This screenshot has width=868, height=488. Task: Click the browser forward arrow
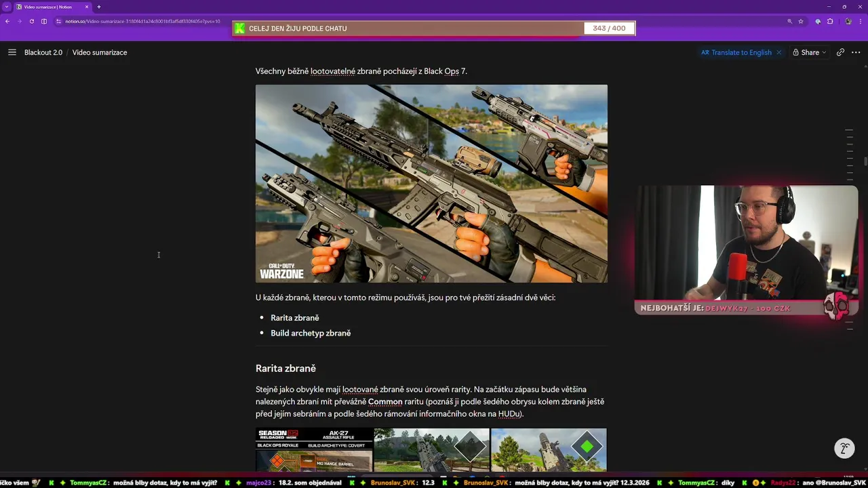(19, 21)
